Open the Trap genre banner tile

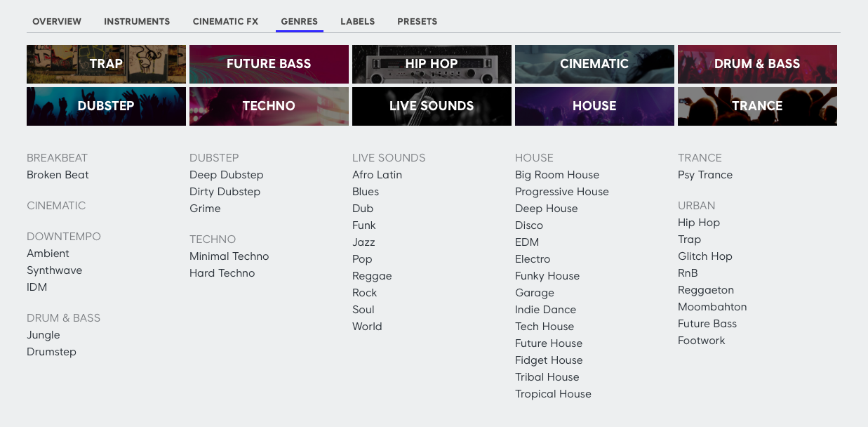[106, 64]
